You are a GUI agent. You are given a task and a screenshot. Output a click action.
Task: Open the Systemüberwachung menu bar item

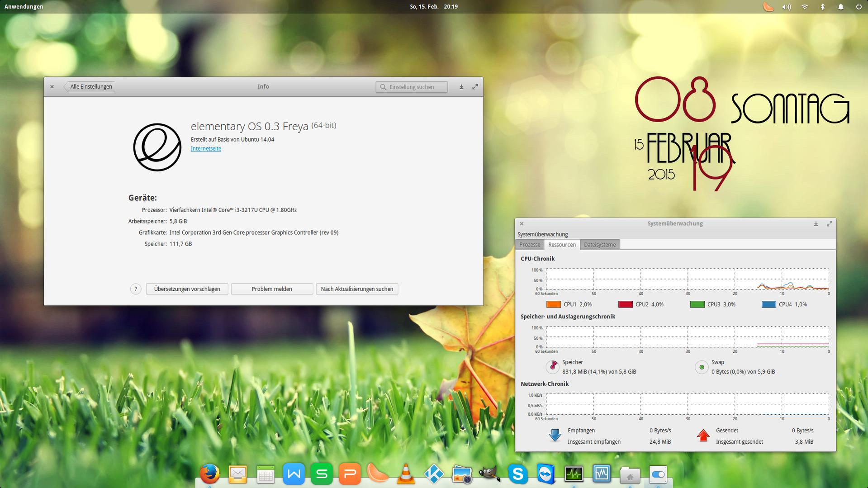click(x=542, y=234)
